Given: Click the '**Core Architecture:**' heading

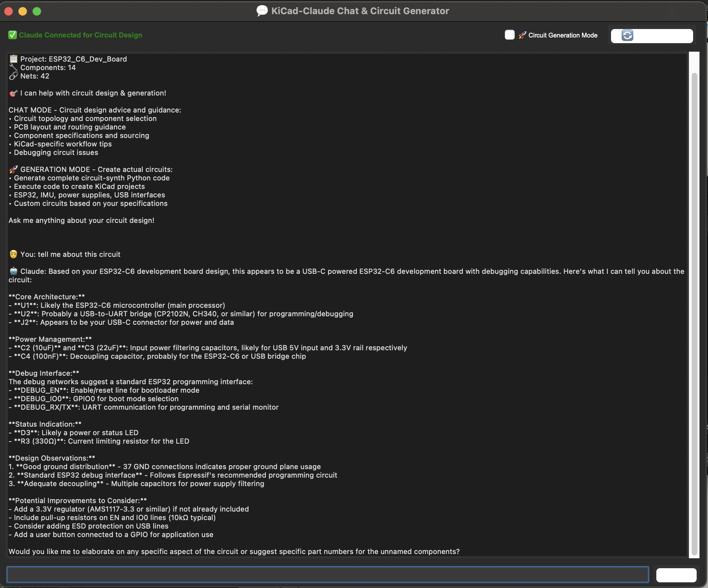Looking at the screenshot, I should click(x=47, y=297).
